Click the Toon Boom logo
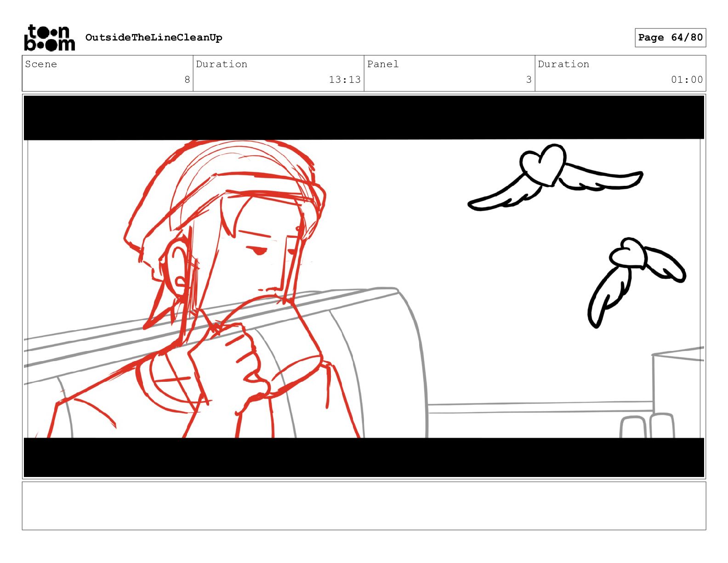728x563 pixels. click(x=49, y=37)
